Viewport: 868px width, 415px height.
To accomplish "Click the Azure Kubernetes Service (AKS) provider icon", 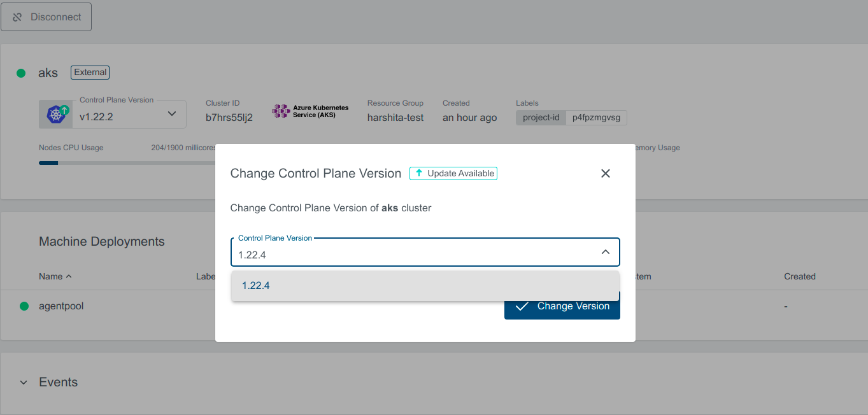I will [281, 111].
